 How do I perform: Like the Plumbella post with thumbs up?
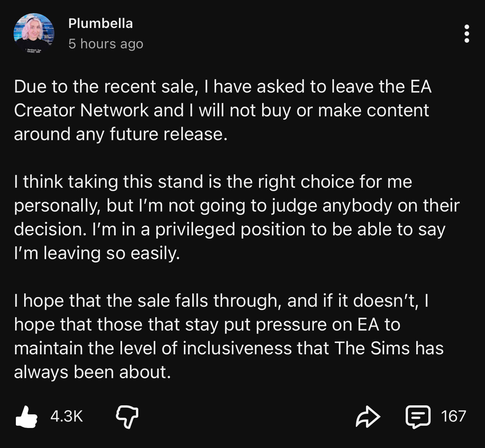pos(26,417)
